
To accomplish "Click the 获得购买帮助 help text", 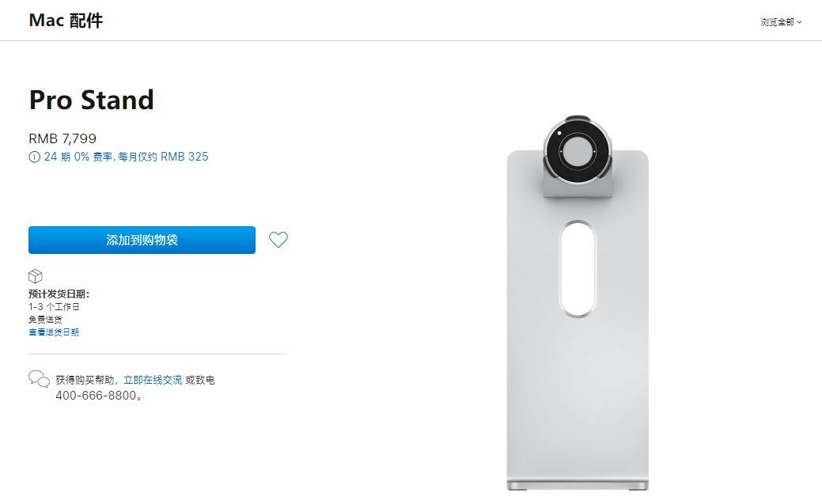I will pyautogui.click(x=88, y=380).
